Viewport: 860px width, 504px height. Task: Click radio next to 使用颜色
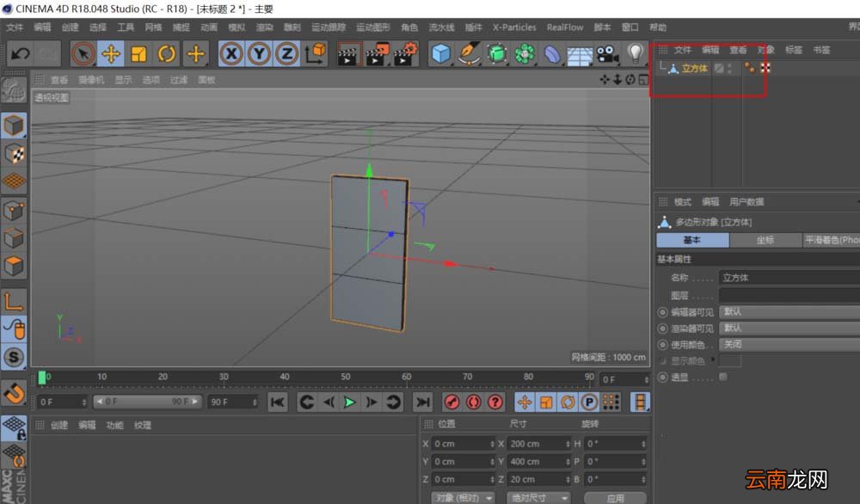pos(662,345)
